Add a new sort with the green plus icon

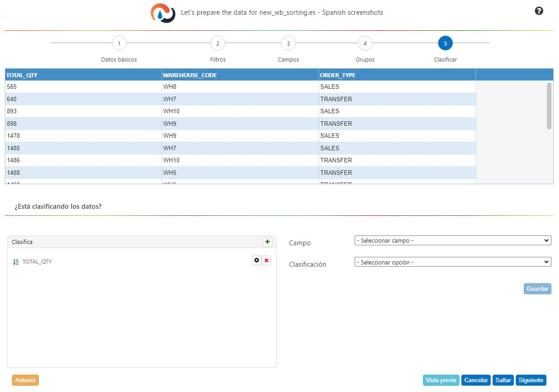coord(267,242)
